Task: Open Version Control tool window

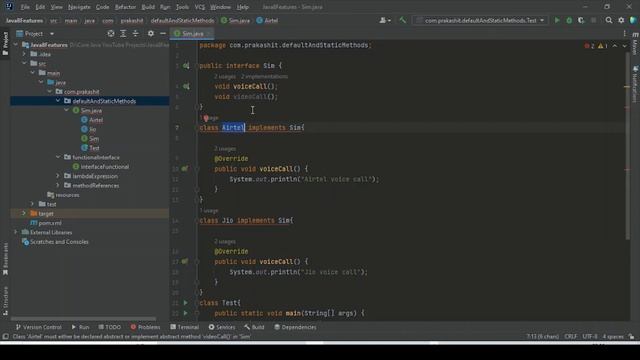Action: pyautogui.click(x=38, y=327)
